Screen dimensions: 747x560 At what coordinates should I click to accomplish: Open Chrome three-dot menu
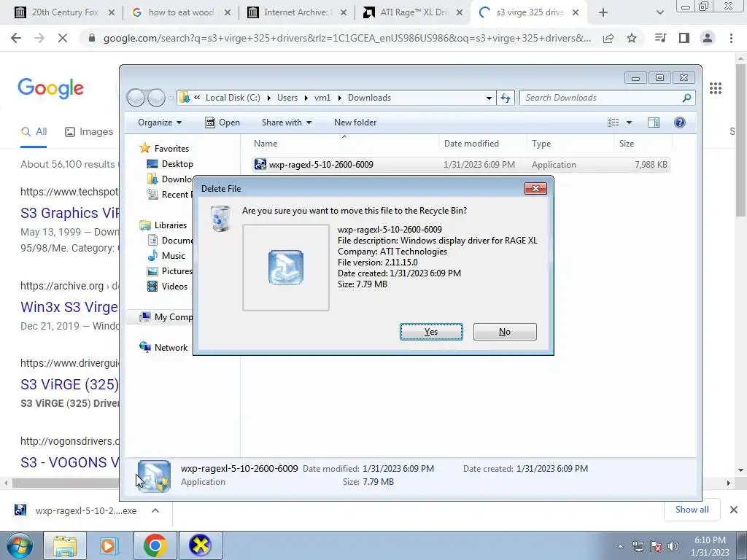[731, 38]
